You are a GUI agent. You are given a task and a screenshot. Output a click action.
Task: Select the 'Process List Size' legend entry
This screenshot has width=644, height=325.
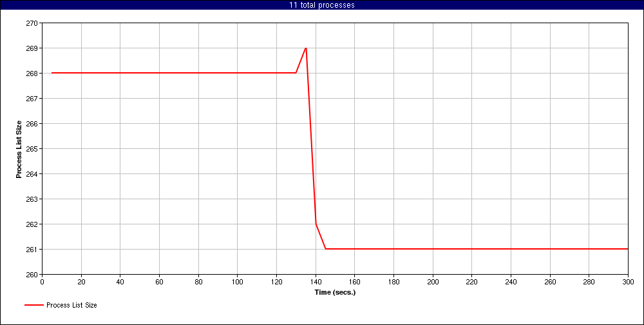click(61, 305)
